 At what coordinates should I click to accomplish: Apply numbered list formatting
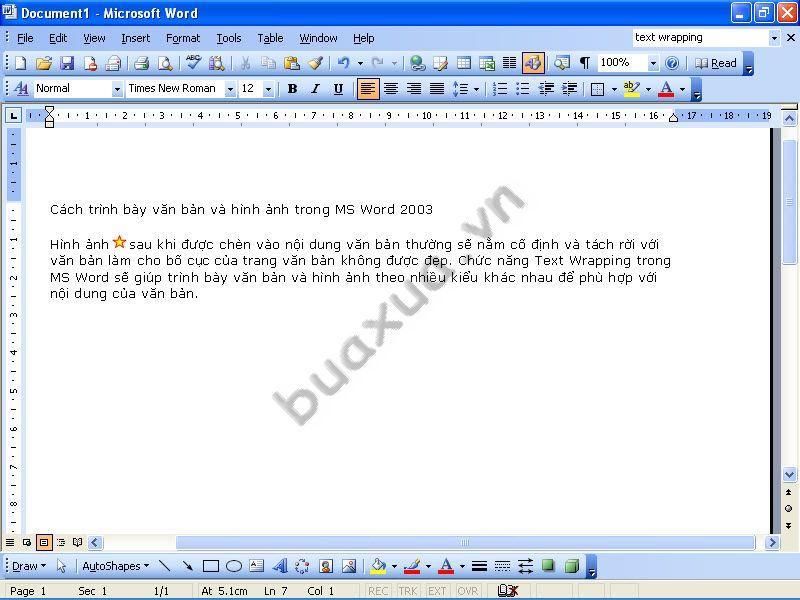point(499,89)
